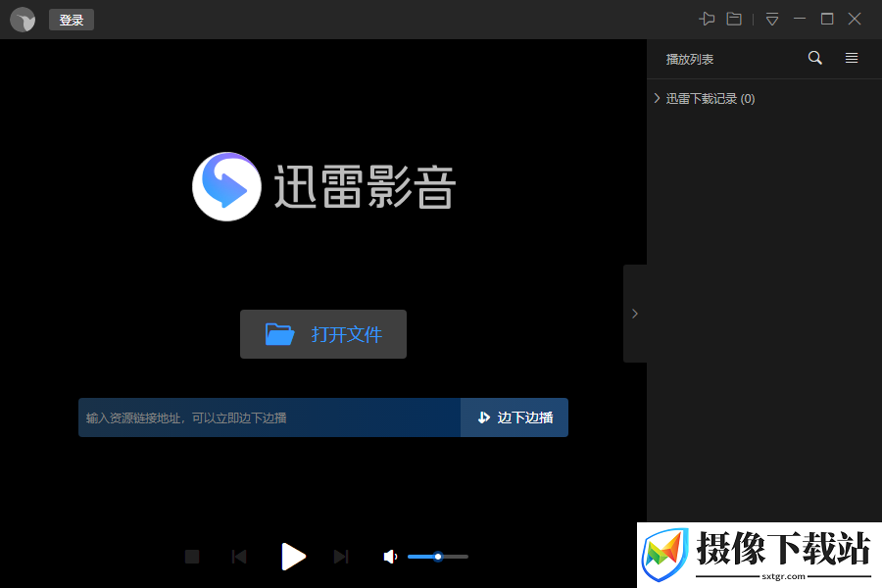Click the 迅雷影音 logo icon

226,186
